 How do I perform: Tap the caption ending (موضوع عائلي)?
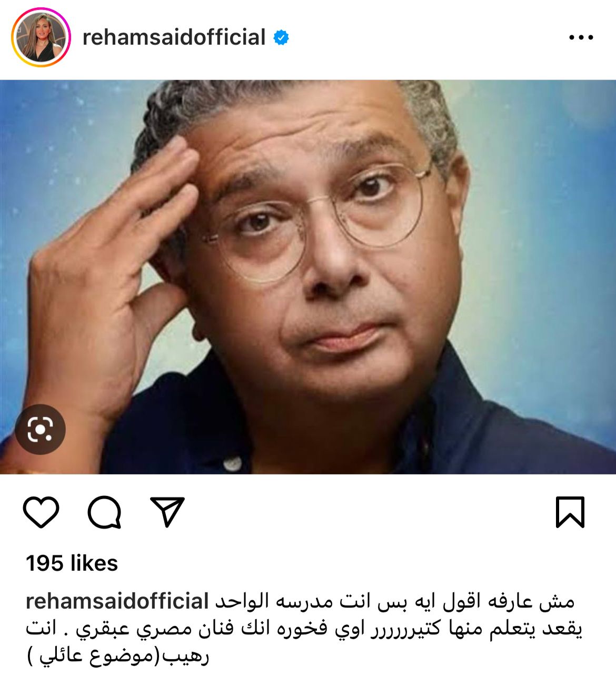tap(118, 657)
